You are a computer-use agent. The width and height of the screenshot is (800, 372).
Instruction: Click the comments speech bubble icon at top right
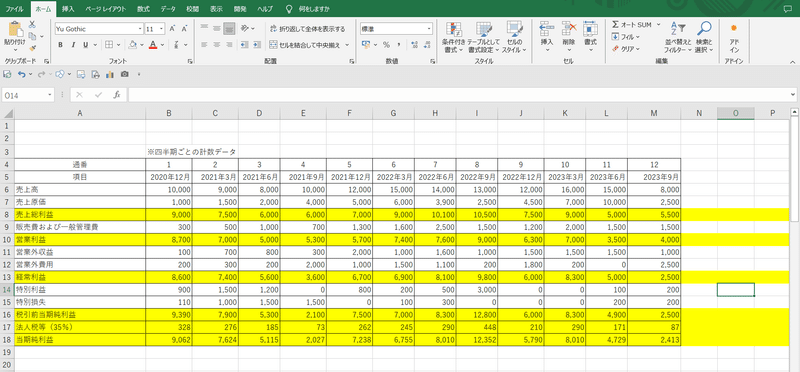pyautogui.click(x=789, y=9)
